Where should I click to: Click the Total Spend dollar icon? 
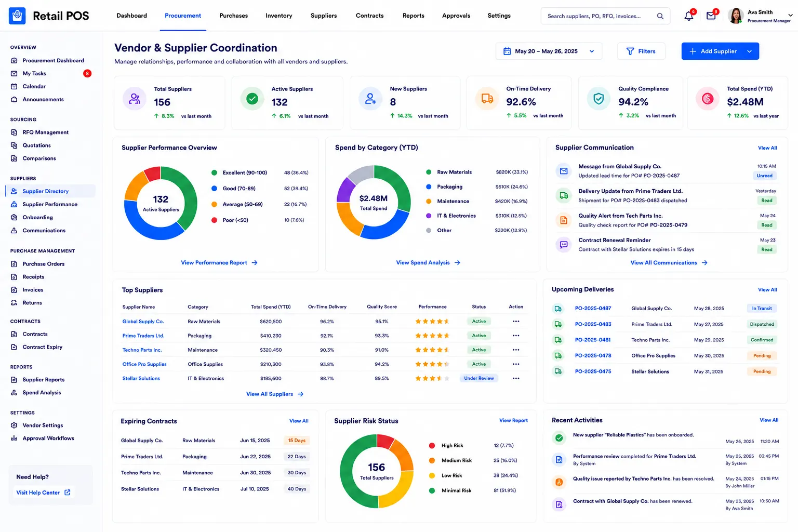[708, 99]
